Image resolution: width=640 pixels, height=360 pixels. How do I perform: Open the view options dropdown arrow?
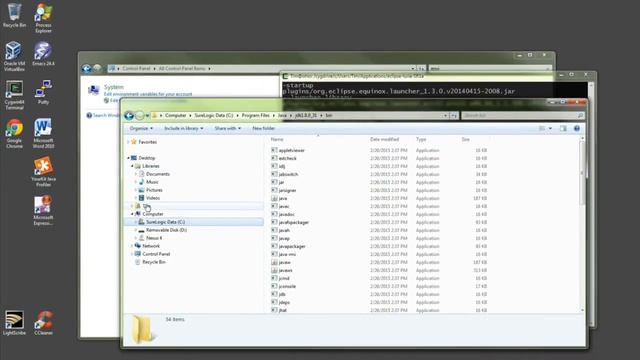550,129
